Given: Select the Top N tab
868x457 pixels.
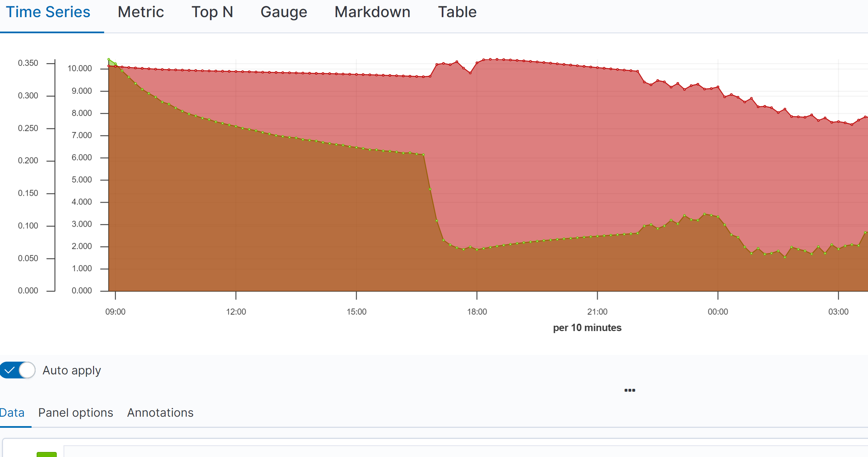Looking at the screenshot, I should pyautogui.click(x=212, y=12).
